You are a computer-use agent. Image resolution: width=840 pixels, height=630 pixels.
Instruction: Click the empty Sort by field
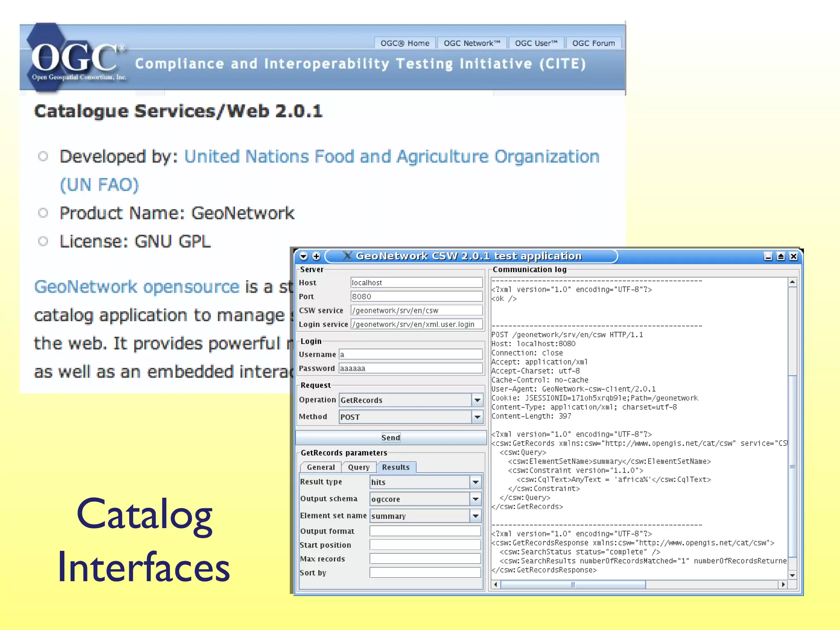point(425,573)
